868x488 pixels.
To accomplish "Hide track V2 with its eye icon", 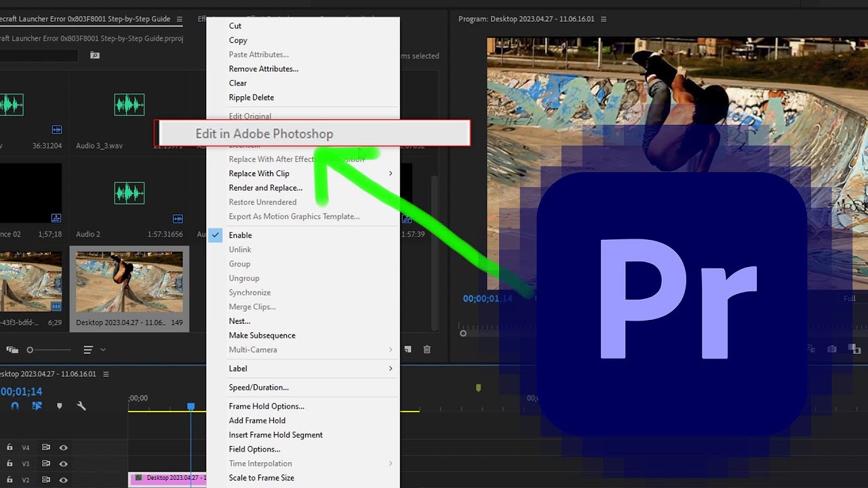I will click(x=63, y=480).
